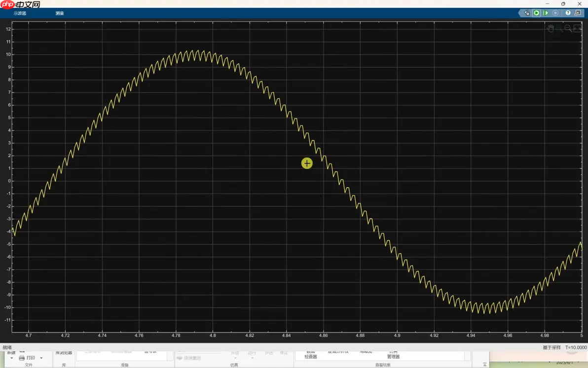The width and height of the screenshot is (588, 368).
Task: Select the Step Forward toolbar icon
Action: tap(546, 13)
